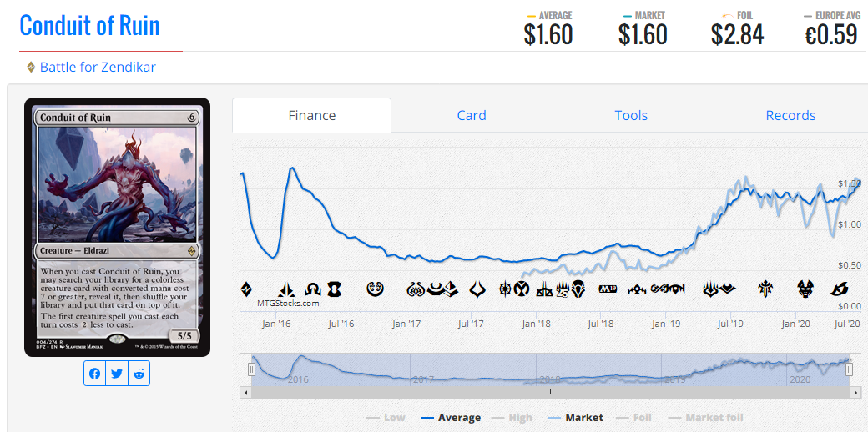Click the Ravnica Allegiance set marker
Viewport: 868px width, 432px height.
[677, 289]
